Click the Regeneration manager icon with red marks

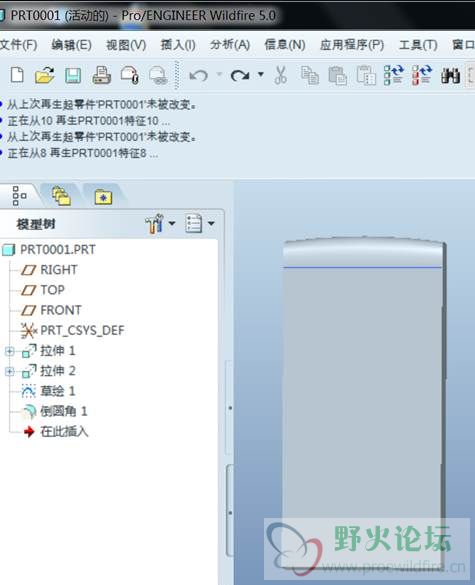[422, 75]
